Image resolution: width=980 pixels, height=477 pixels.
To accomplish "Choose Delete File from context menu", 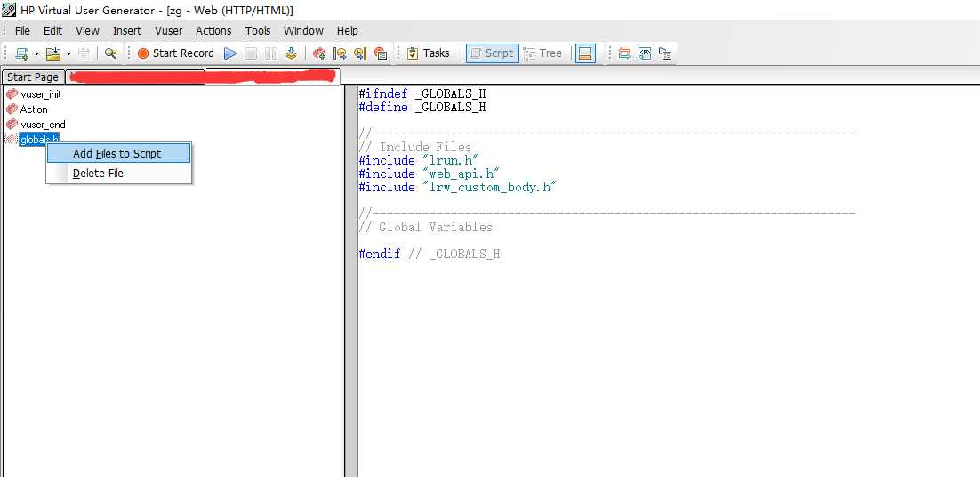I will click(119, 174).
